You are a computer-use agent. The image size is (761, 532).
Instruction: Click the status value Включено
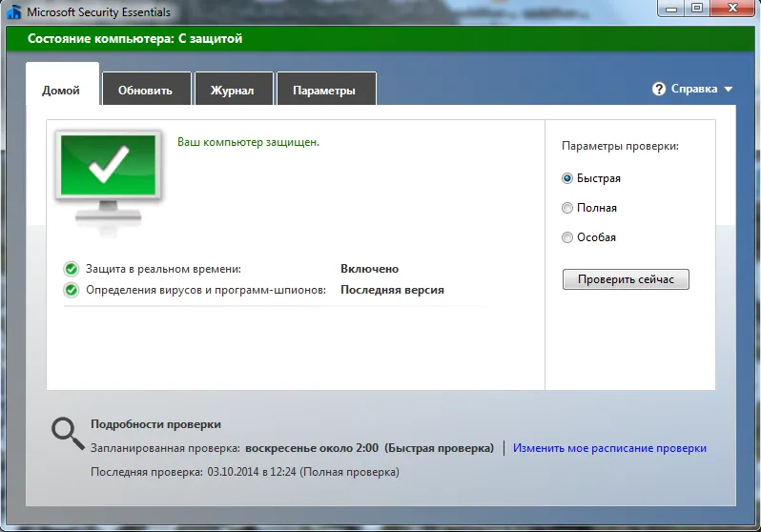(x=369, y=269)
